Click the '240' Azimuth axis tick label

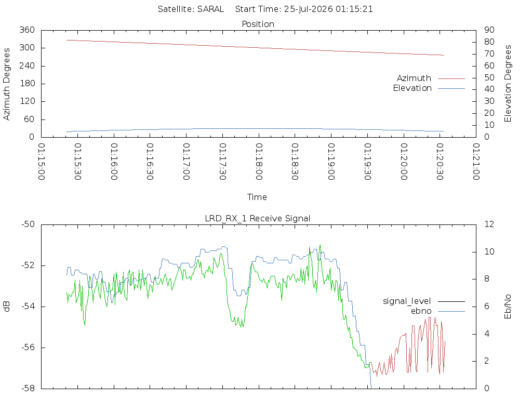click(x=27, y=65)
